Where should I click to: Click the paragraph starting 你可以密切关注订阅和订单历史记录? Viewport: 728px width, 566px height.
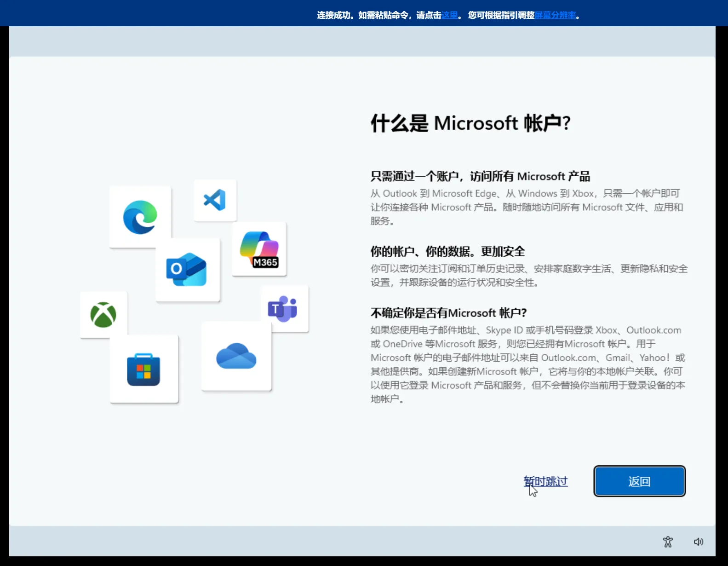tap(529, 275)
